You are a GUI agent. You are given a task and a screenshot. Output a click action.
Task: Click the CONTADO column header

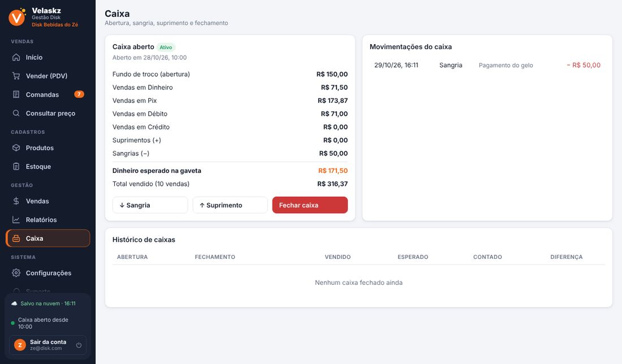[x=487, y=257]
